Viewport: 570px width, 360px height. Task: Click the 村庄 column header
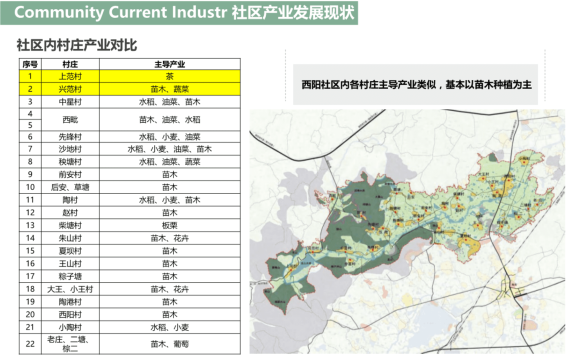(x=70, y=64)
